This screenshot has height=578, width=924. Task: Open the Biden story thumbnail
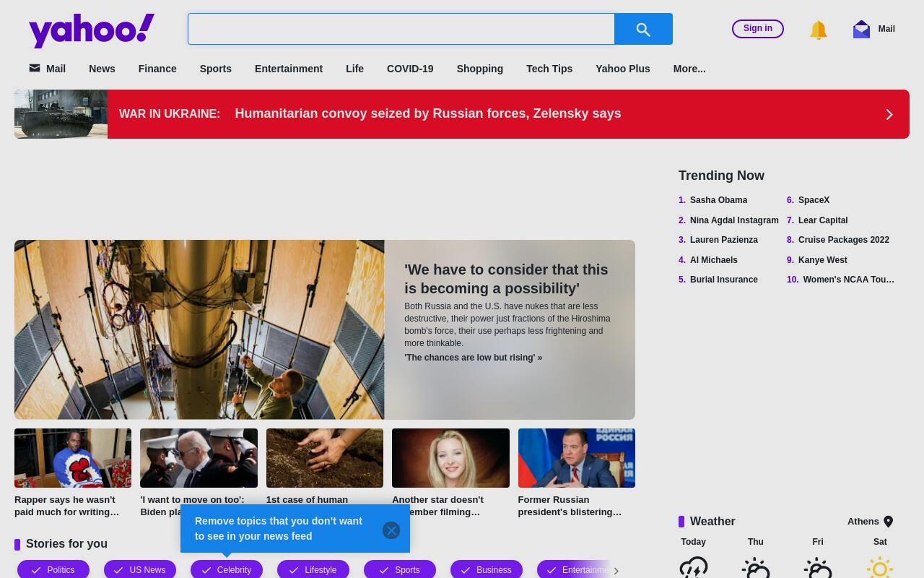(199, 458)
